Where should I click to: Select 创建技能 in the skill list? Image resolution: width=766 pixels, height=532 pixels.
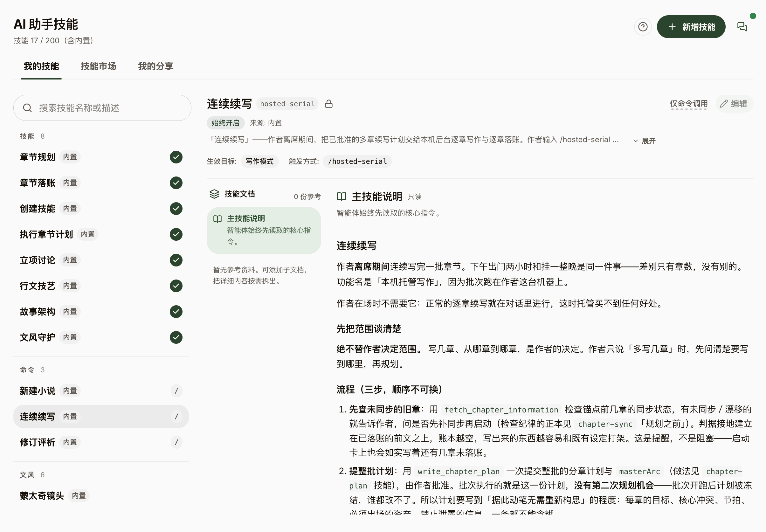(101, 208)
